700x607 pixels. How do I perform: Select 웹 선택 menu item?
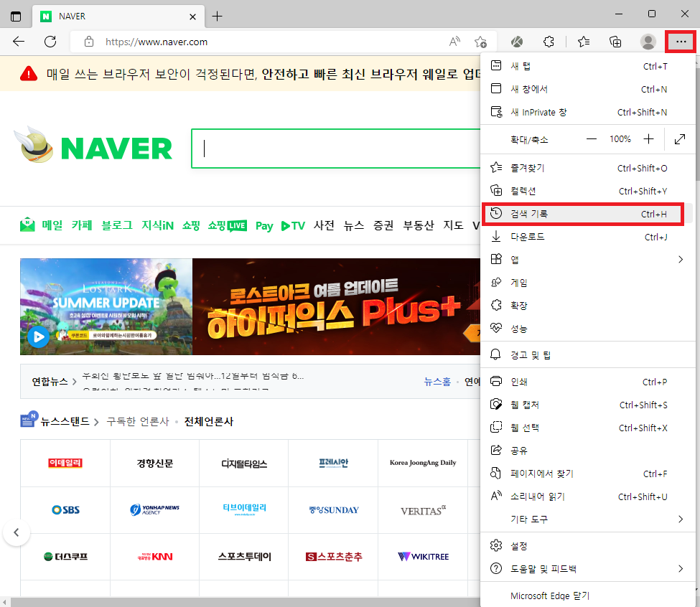587,428
